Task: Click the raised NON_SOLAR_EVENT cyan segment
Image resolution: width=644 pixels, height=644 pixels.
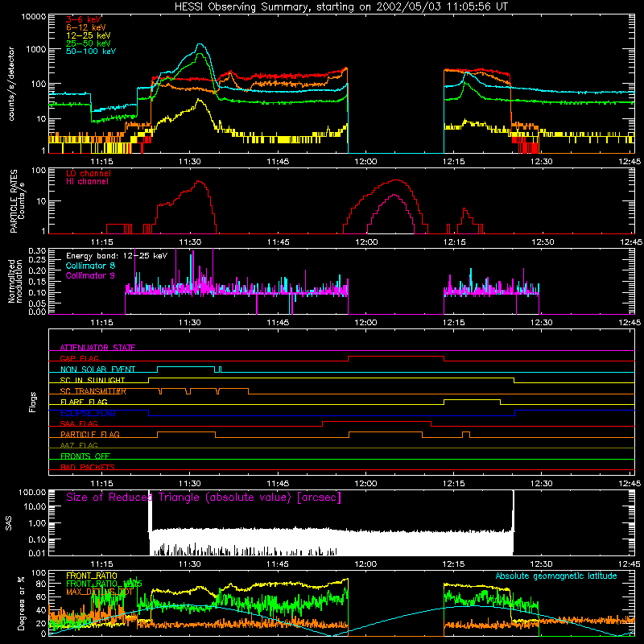Action: pos(186,367)
